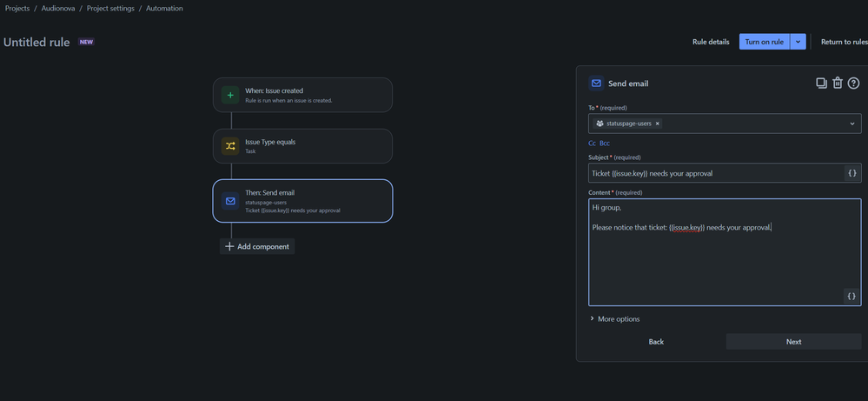Screen dimensions: 868x401
Task: Click the envelope icon in Send email panel header
Action: click(x=596, y=84)
